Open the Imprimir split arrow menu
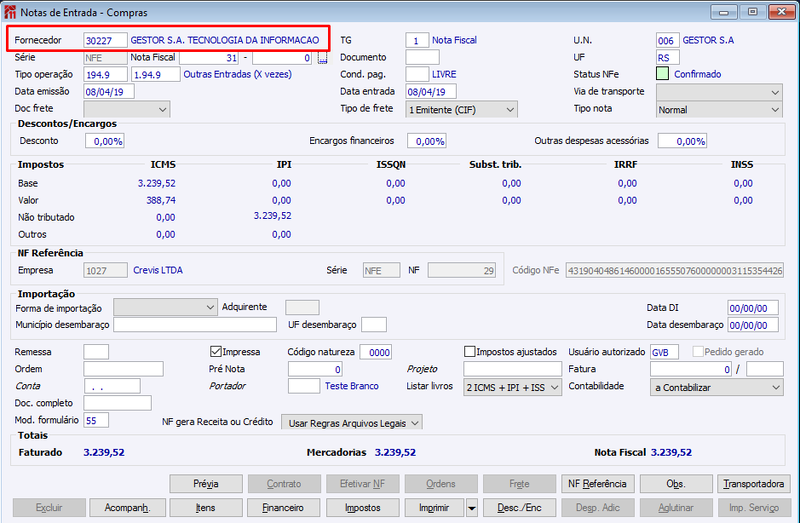This screenshot has width=800, height=523. [x=472, y=508]
